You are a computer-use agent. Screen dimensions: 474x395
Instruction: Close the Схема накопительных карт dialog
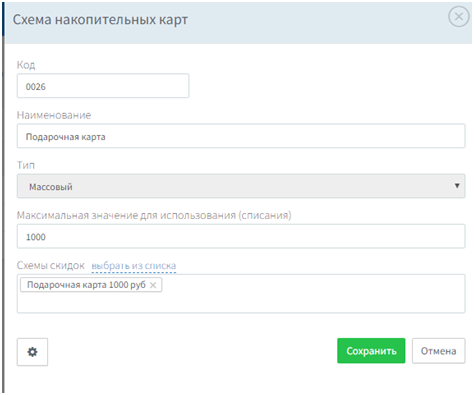click(459, 16)
